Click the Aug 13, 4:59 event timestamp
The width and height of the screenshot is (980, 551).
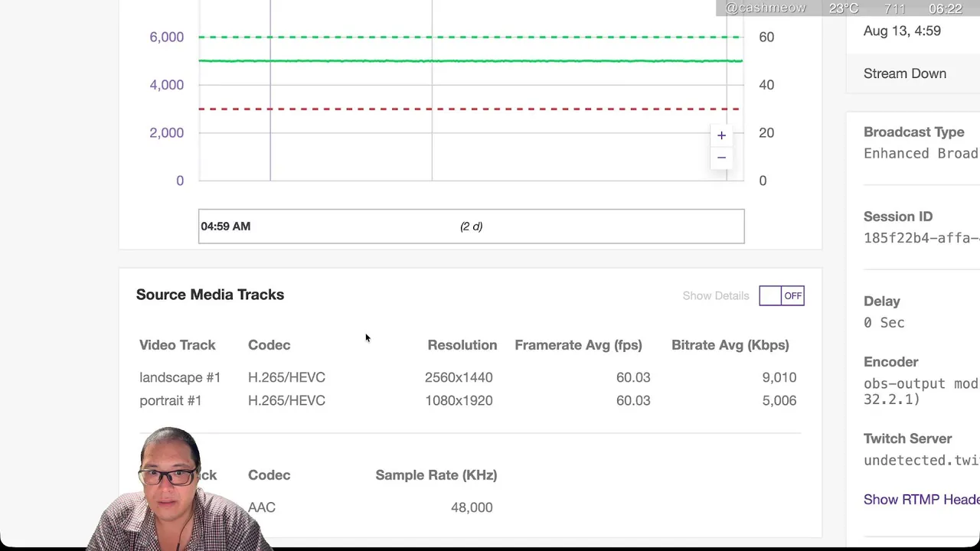[x=902, y=31]
